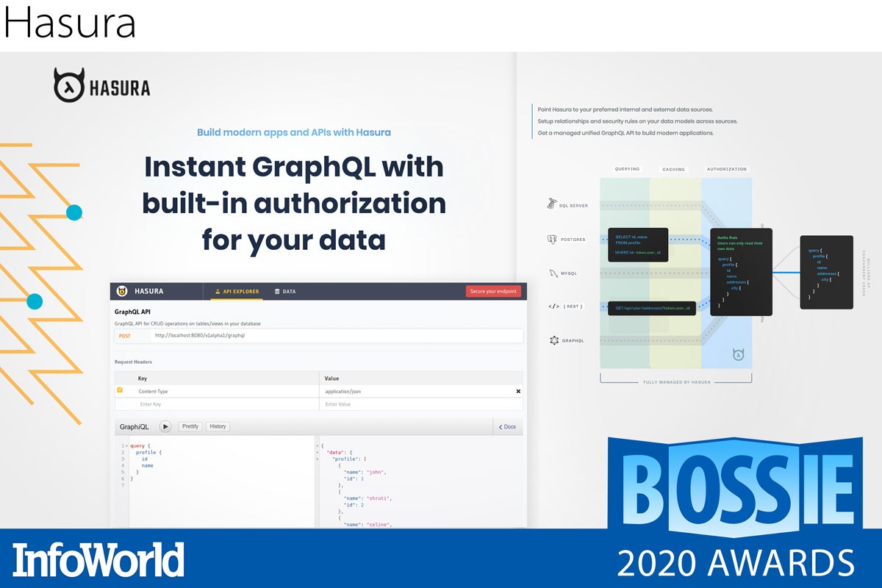Click the Enter Value input field
Image resolution: width=882 pixels, height=588 pixels.
422,404
